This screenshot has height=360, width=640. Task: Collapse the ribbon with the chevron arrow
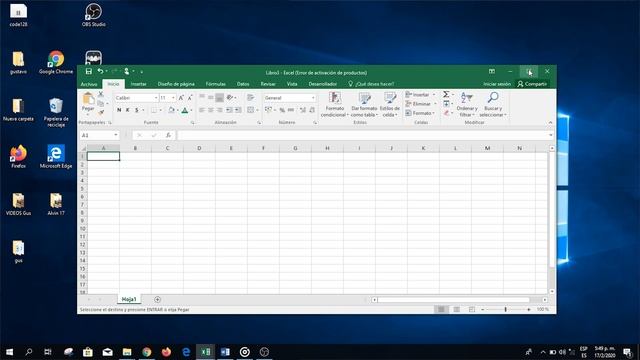coord(550,122)
